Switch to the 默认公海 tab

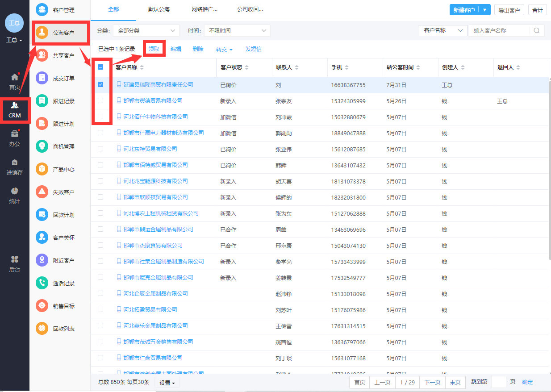[x=159, y=9]
